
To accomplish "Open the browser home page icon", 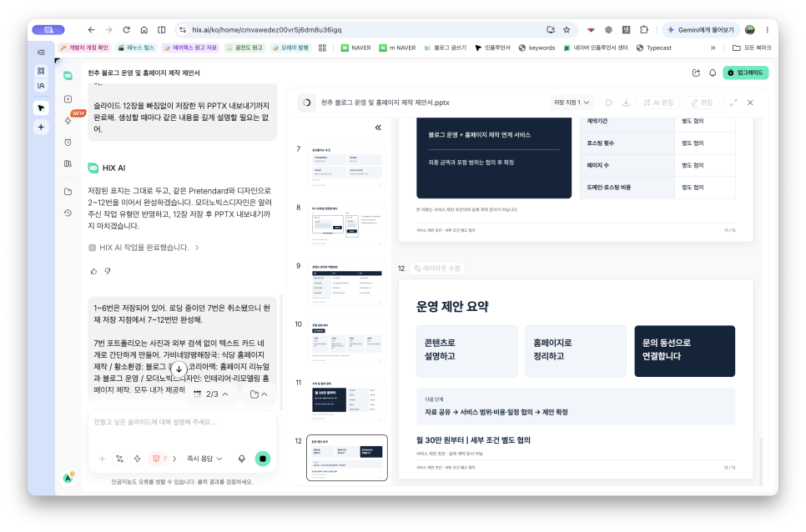I will tap(144, 30).
